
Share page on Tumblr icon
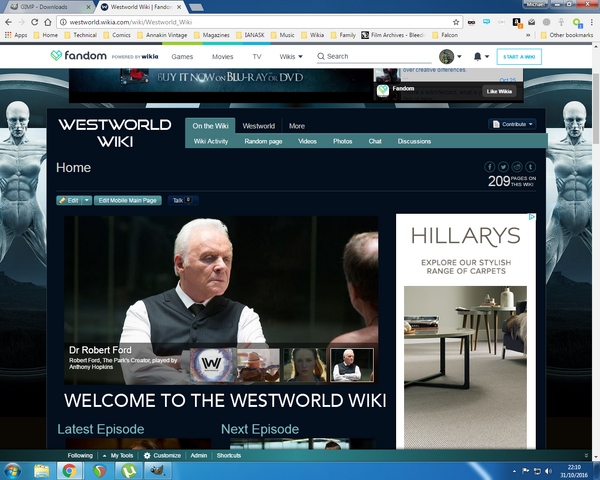[530, 167]
